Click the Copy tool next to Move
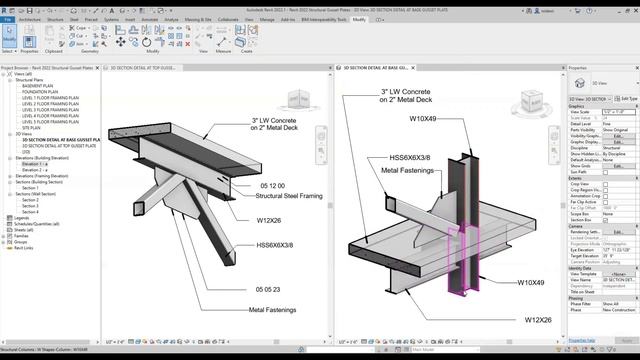This screenshot has width=640, height=360. point(133,42)
